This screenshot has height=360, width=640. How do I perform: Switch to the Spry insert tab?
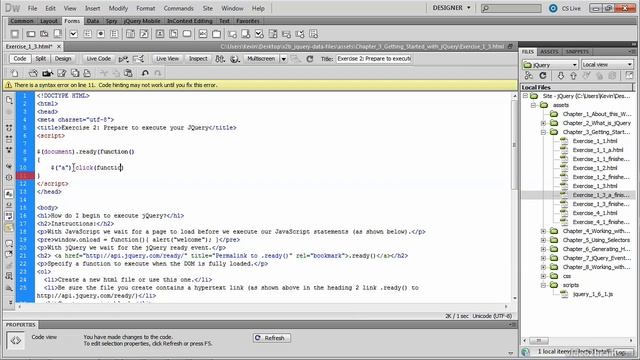pos(111,21)
